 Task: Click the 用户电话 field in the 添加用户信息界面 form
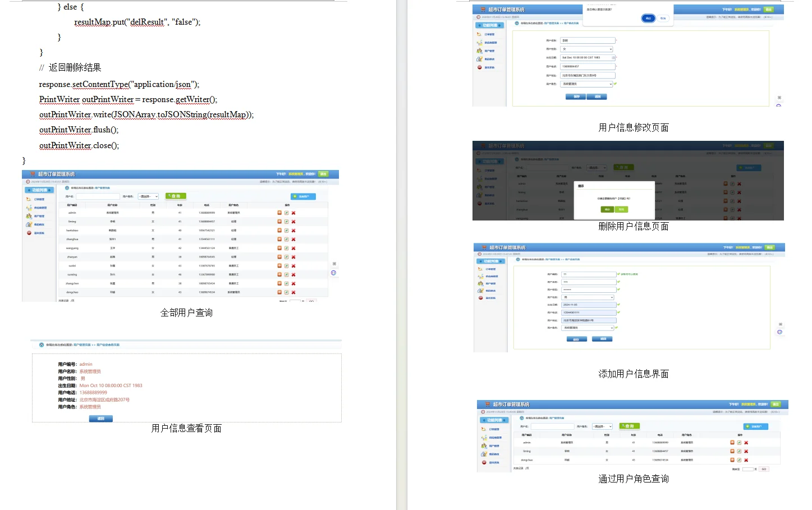coord(589,313)
